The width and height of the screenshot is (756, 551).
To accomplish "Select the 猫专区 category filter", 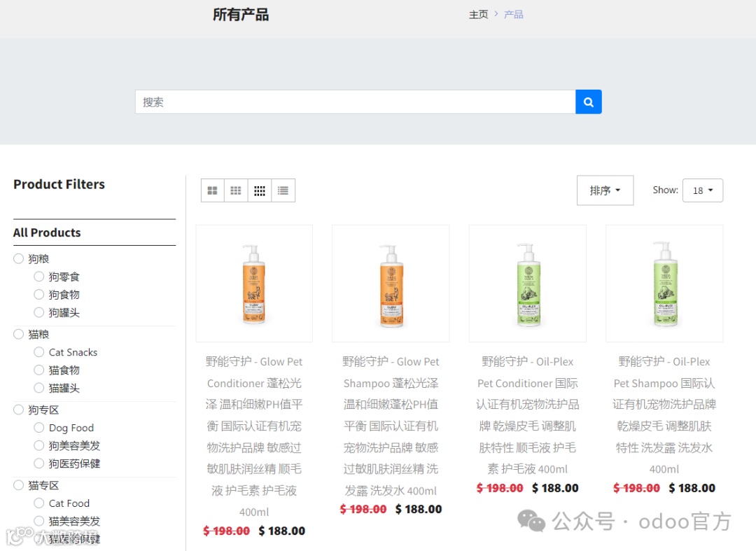I will pyautogui.click(x=18, y=485).
